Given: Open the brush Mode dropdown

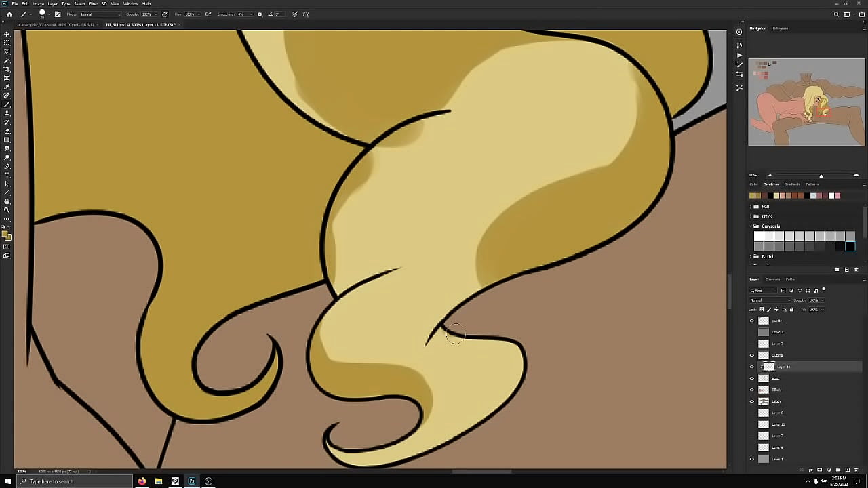Looking at the screenshot, I should [x=100, y=14].
